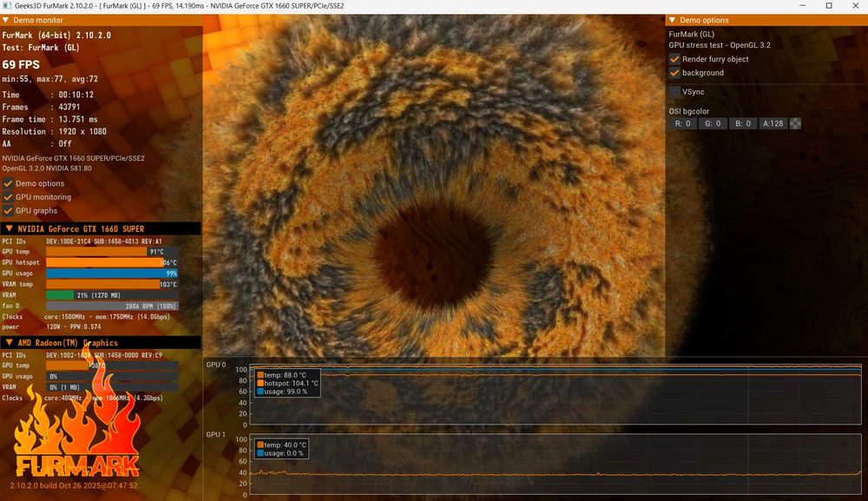Collapse the AMD Radeon(TM) Graphics section
The image size is (868, 501).
(x=9, y=343)
